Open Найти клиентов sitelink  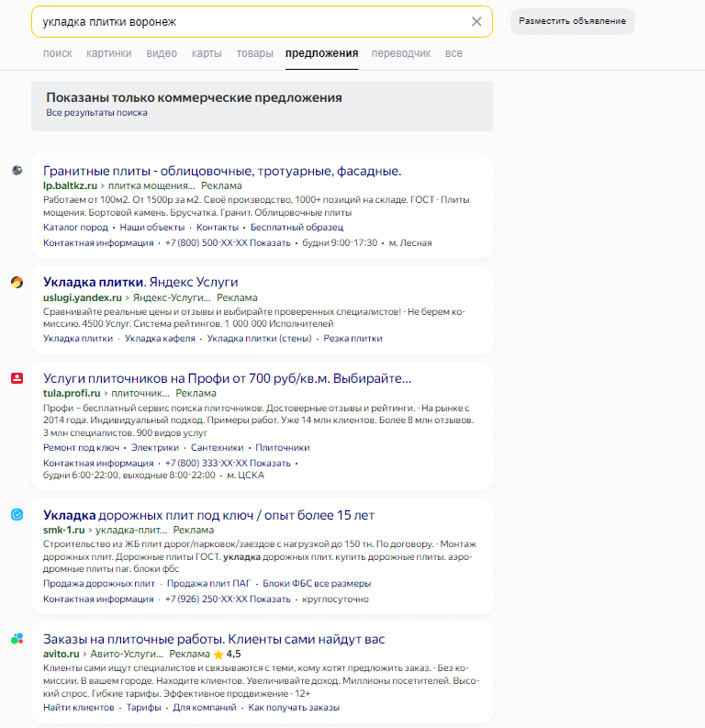click(x=78, y=708)
